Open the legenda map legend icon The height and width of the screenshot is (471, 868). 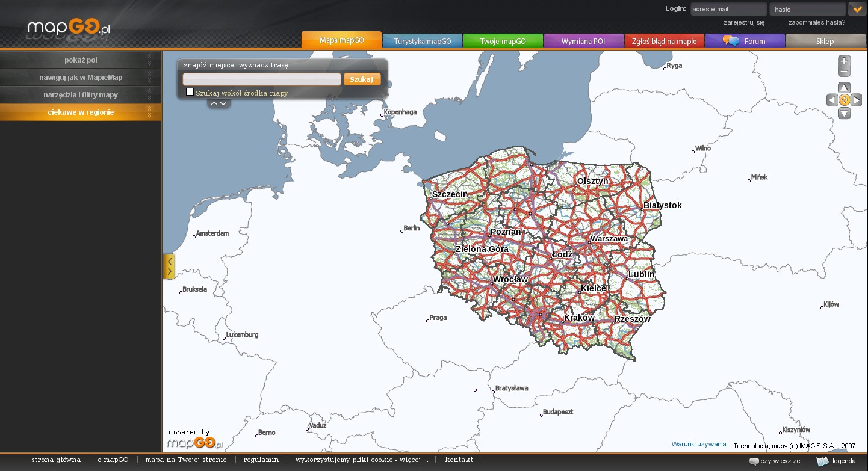(823, 461)
